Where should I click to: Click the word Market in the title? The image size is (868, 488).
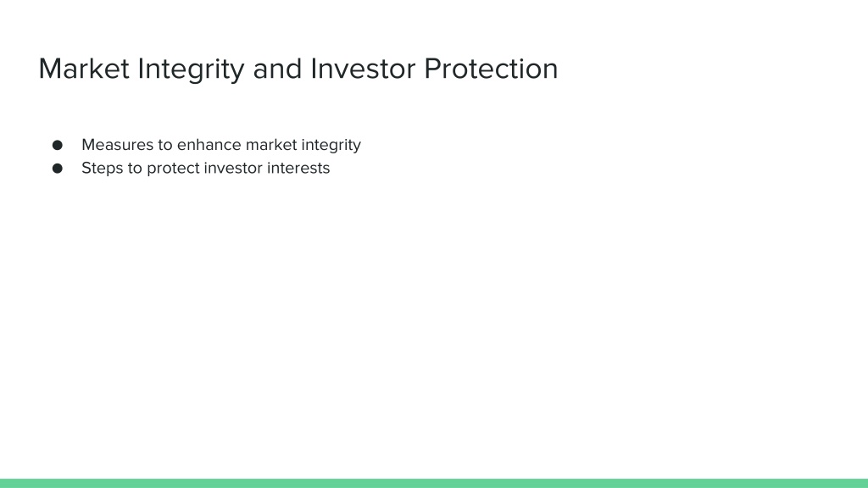click(x=84, y=69)
